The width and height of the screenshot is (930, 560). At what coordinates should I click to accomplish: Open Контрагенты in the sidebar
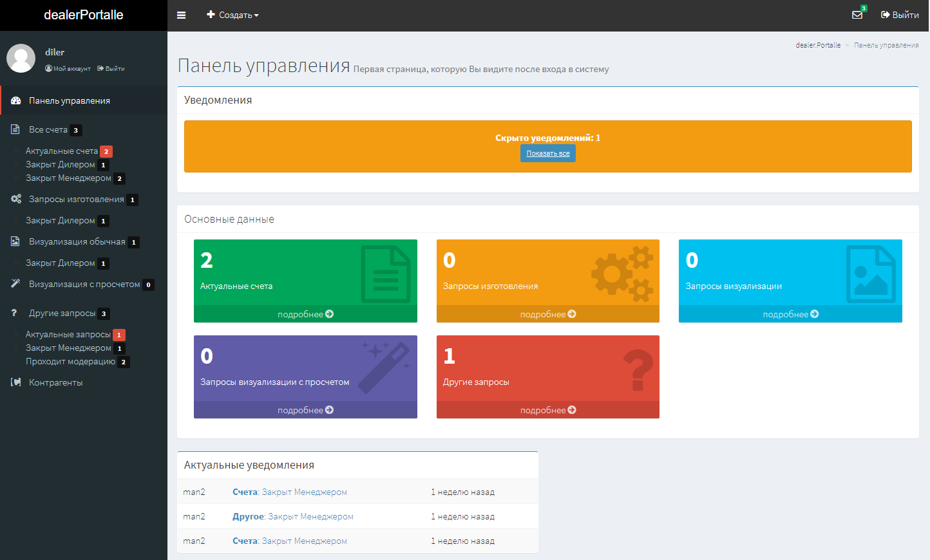(x=56, y=382)
